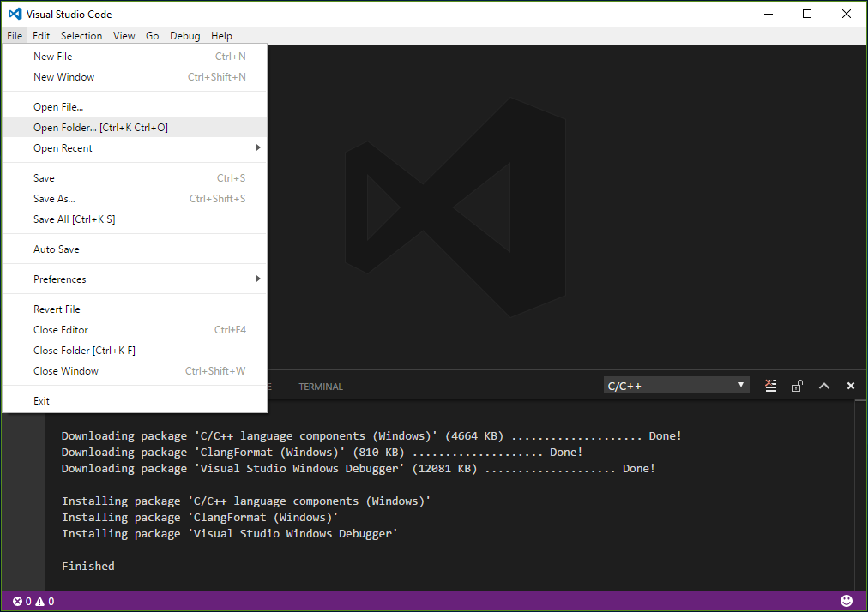Choose Save As... menu entry
This screenshot has width=868, height=612.
pyautogui.click(x=135, y=198)
